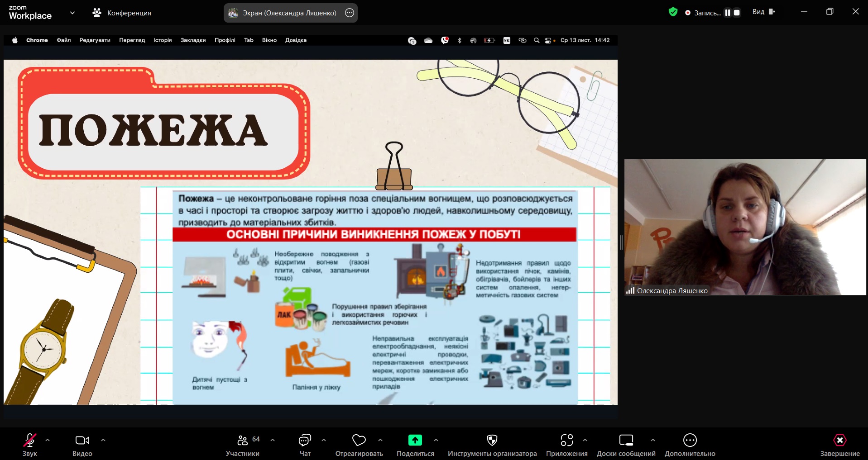
Task: Open shared screen options ellipsis button
Action: [350, 13]
